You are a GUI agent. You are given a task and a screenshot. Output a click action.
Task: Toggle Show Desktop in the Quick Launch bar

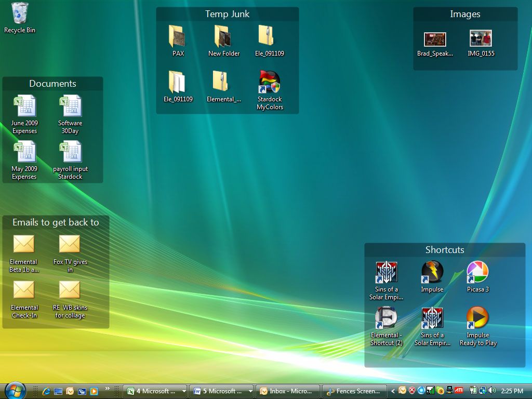[58, 391]
